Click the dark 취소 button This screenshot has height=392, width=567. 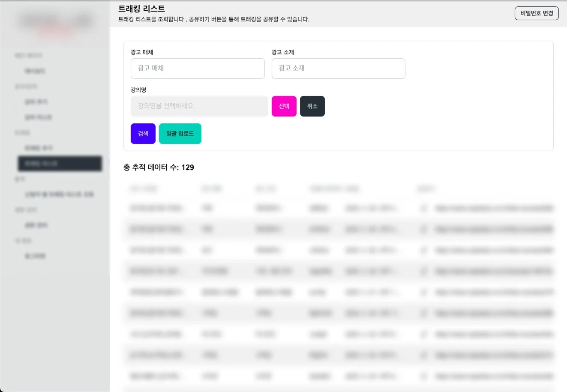pyautogui.click(x=312, y=106)
